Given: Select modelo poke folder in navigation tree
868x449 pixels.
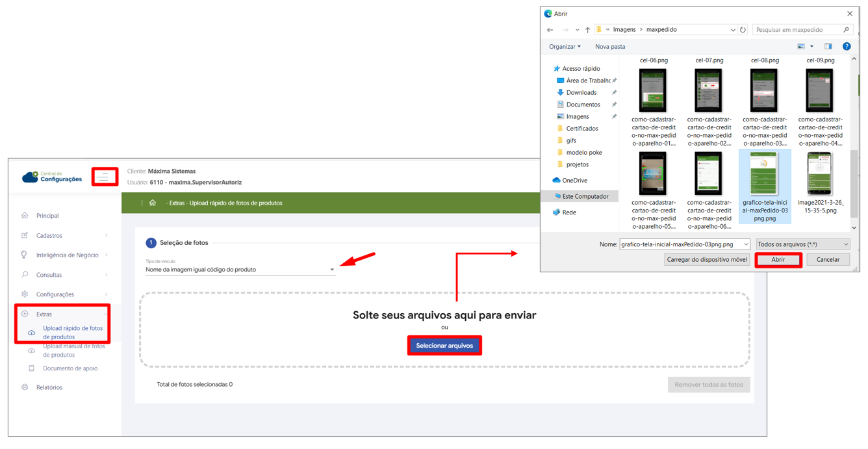Looking at the screenshot, I should [583, 153].
